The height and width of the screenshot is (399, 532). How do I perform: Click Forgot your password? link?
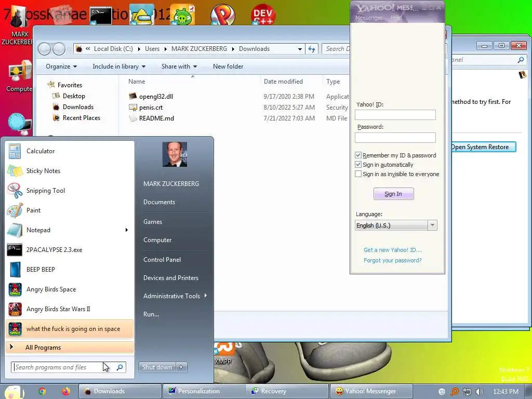pos(393,261)
